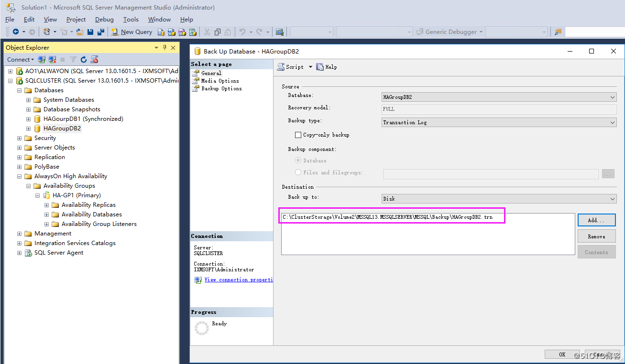Click the Save icon on the toolbar
Screen dimensions: 625x364
pos(90,32)
